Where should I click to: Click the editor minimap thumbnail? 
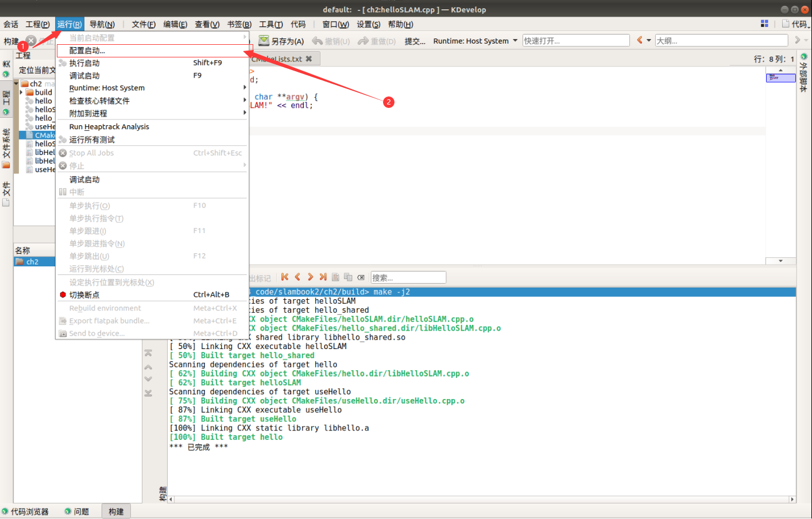click(780, 78)
